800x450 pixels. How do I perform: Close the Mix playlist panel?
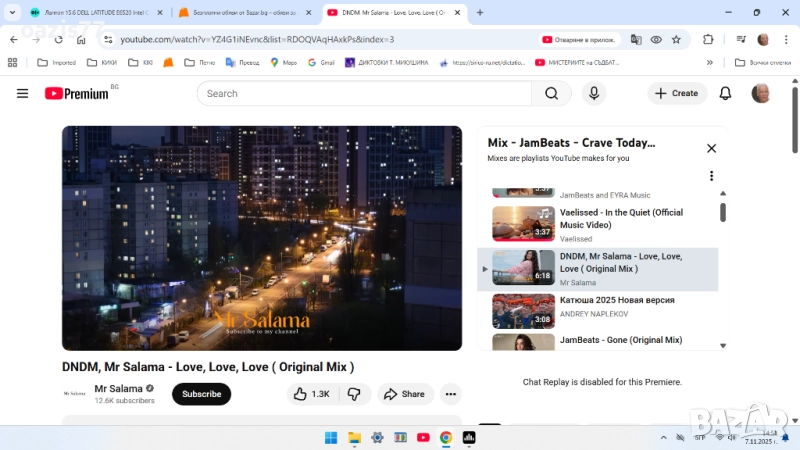(711, 148)
